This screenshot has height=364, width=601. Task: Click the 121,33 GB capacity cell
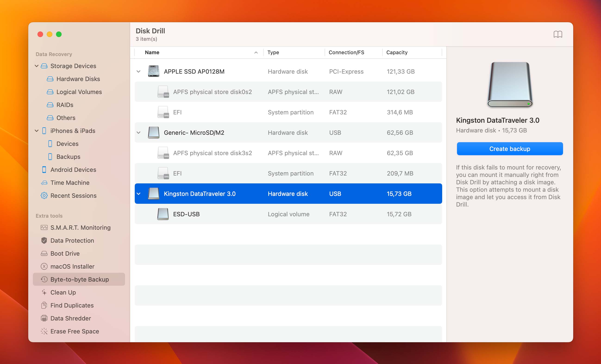coord(401,72)
